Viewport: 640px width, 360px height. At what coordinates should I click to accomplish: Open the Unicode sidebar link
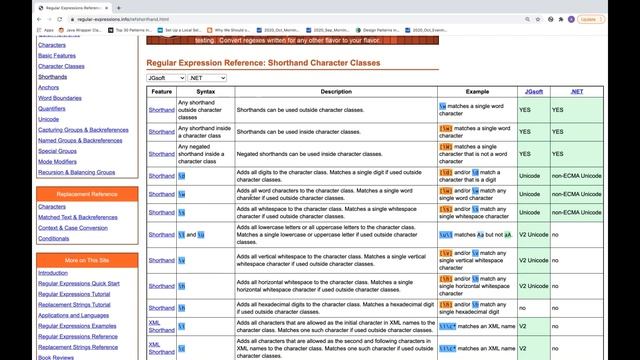49,119
